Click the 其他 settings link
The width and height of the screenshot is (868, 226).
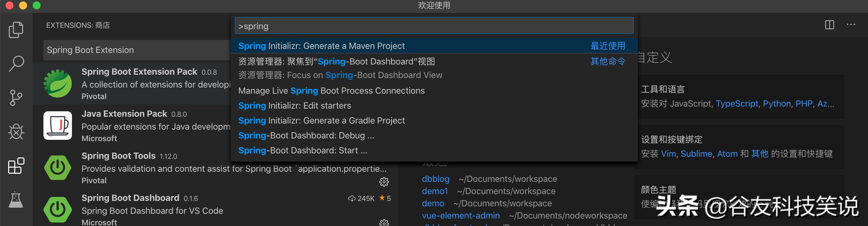point(759,154)
